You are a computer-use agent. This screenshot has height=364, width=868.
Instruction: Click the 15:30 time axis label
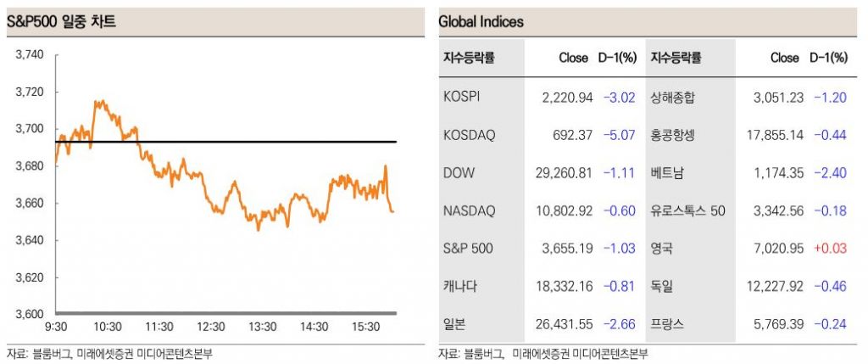366,327
